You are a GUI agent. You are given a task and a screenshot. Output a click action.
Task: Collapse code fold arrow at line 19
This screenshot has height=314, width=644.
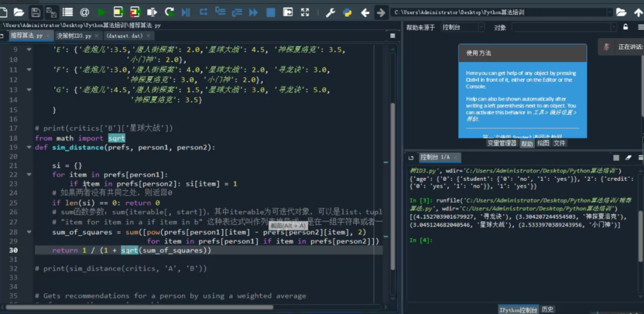29,147
